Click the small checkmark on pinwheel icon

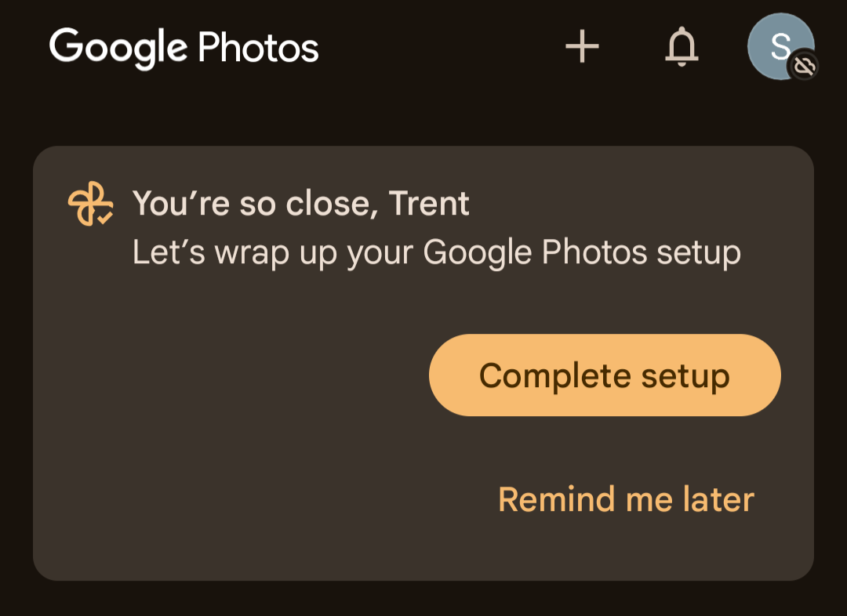point(105,217)
